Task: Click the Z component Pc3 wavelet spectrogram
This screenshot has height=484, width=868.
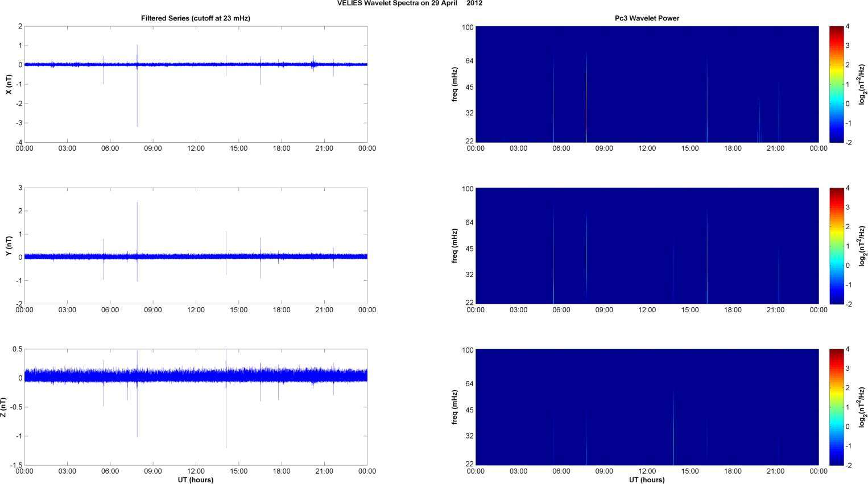Action: point(647,407)
